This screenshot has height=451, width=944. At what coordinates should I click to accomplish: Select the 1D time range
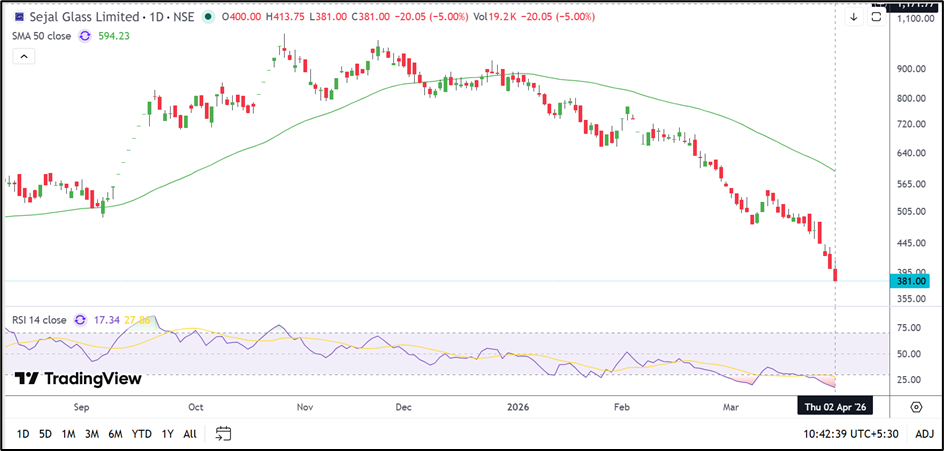click(x=22, y=434)
